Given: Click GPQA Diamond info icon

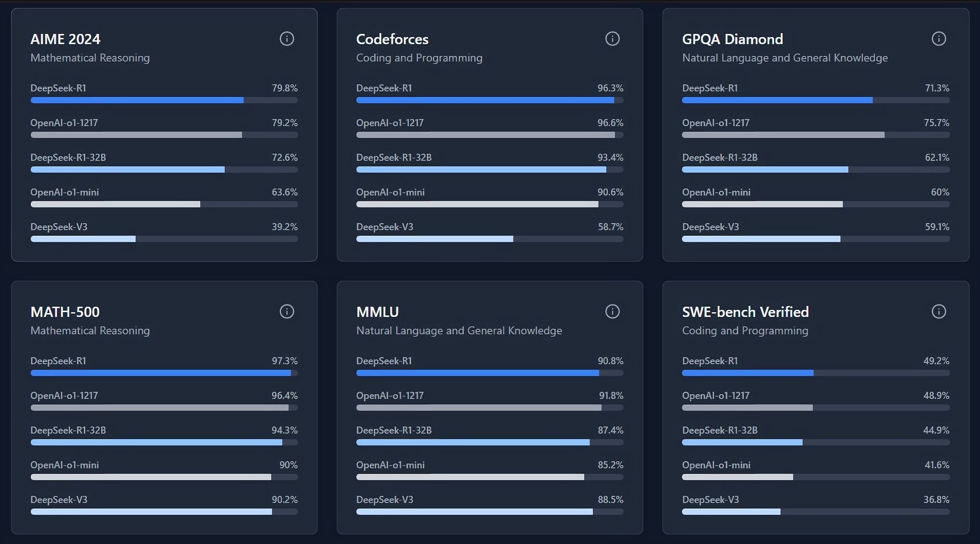Looking at the screenshot, I should click(939, 39).
